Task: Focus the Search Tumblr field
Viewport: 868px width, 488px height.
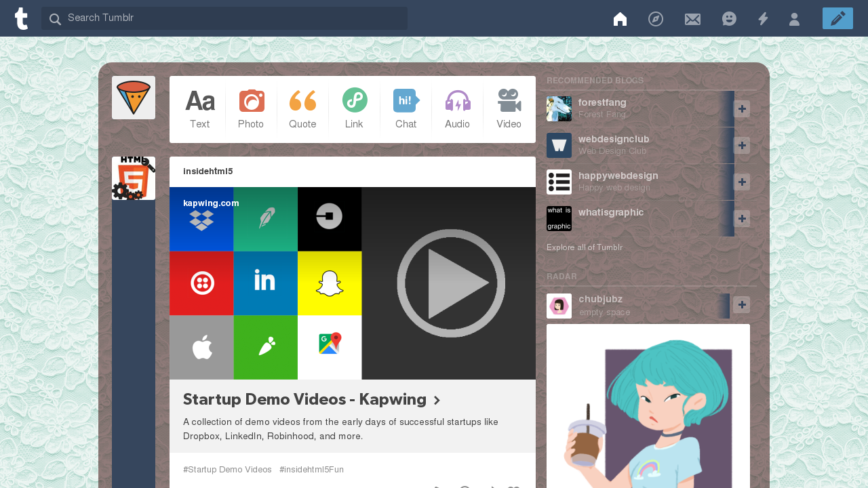Action: (x=224, y=18)
